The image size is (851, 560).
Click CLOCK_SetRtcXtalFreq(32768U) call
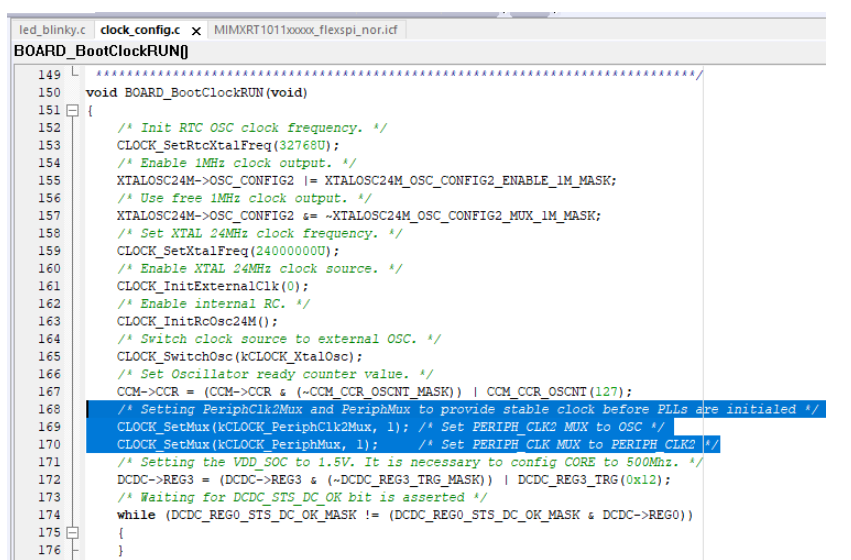pos(228,145)
